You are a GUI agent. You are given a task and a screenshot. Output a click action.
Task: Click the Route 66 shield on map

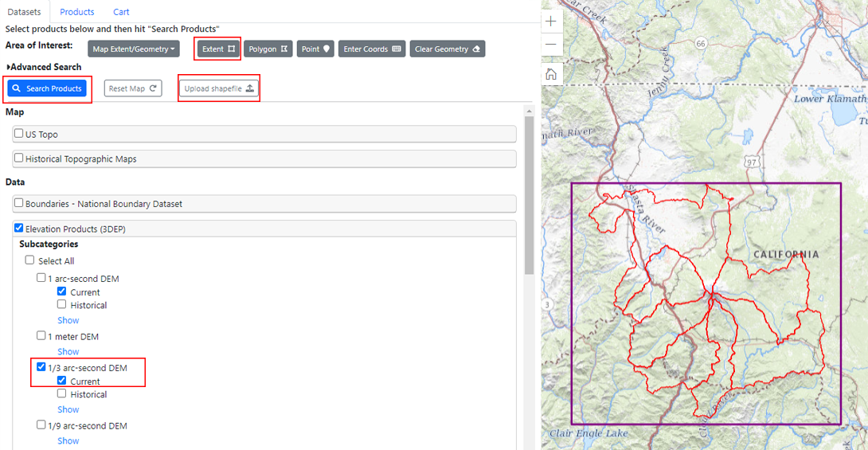point(701,44)
